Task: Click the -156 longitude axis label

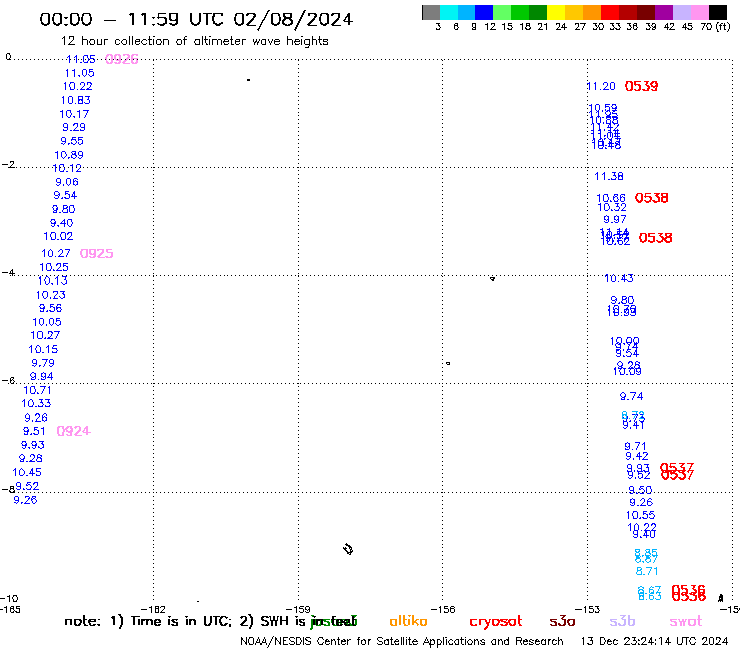Action: (x=443, y=610)
